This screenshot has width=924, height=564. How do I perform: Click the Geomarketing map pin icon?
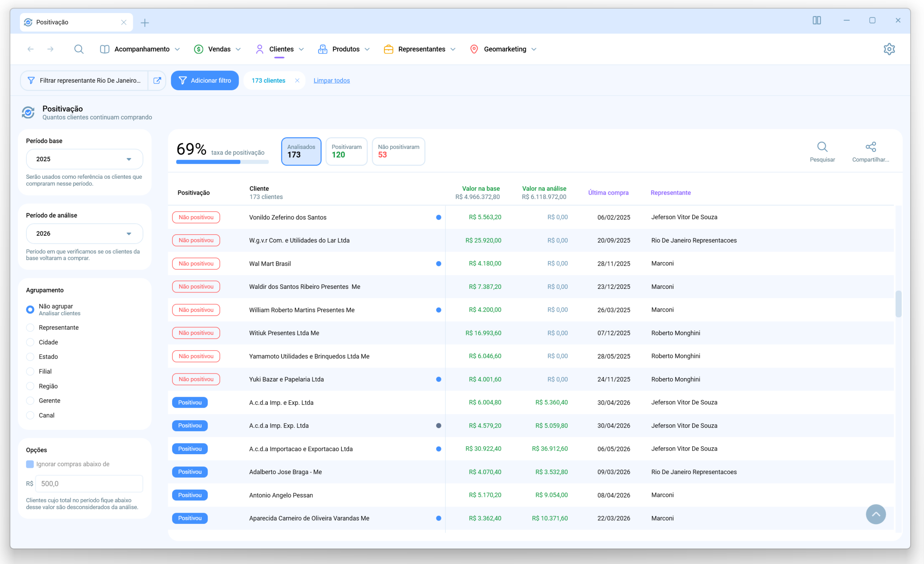click(x=474, y=49)
